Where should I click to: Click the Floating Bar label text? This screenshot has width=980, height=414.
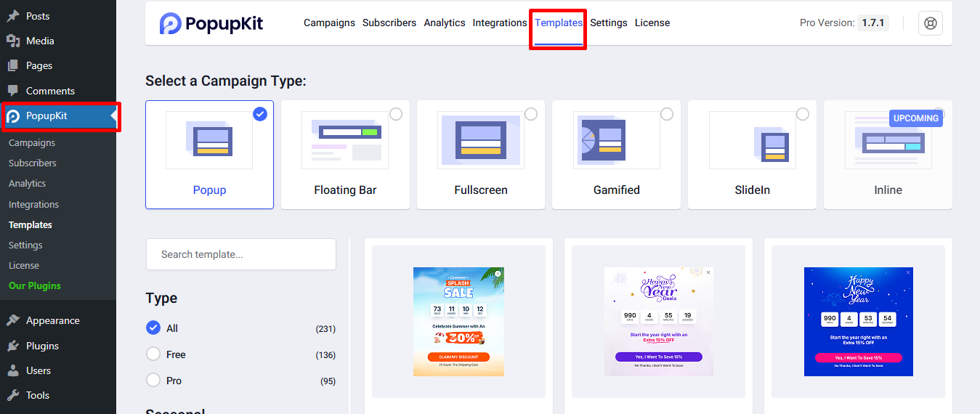point(345,190)
